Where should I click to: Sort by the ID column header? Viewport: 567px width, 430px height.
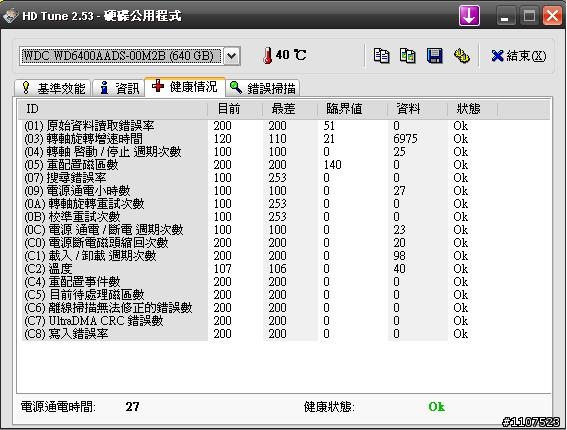pyautogui.click(x=113, y=108)
